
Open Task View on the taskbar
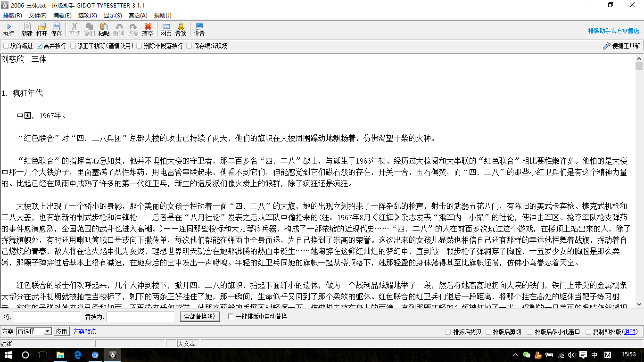(42, 355)
